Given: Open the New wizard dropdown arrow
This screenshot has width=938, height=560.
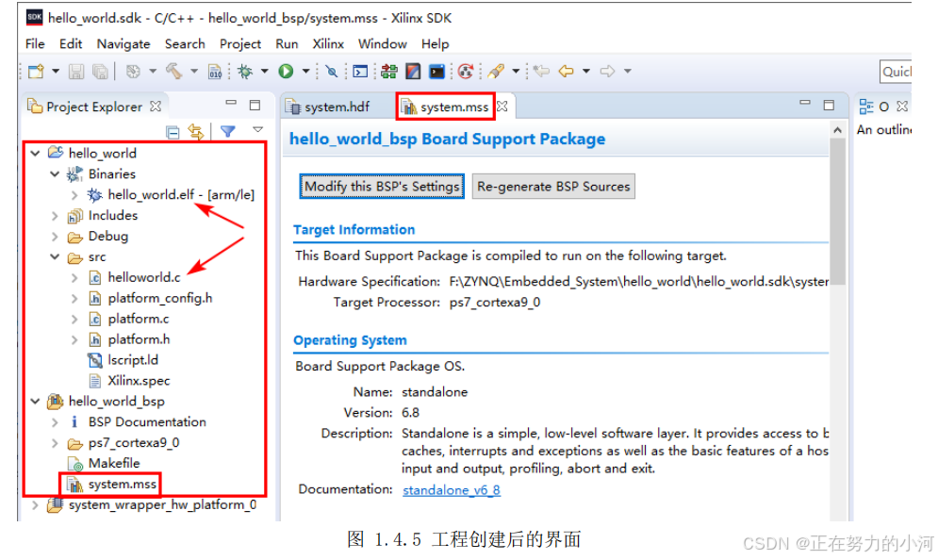Looking at the screenshot, I should point(56,72).
